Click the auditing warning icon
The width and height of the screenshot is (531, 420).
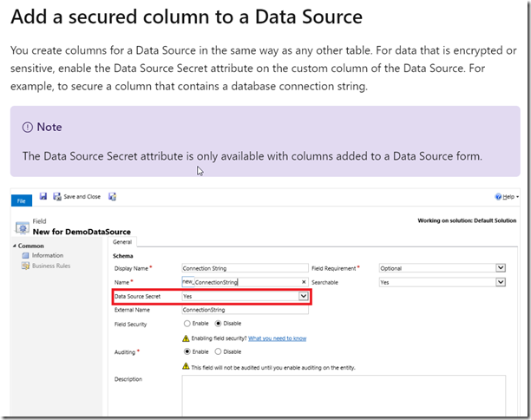coord(186,366)
